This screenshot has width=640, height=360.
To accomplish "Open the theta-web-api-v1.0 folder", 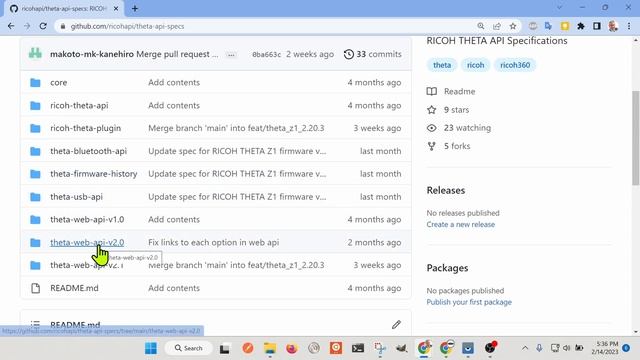I will pos(87,220).
